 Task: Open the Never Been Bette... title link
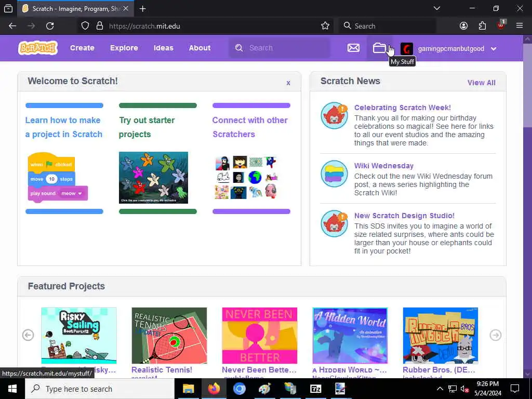(x=259, y=370)
